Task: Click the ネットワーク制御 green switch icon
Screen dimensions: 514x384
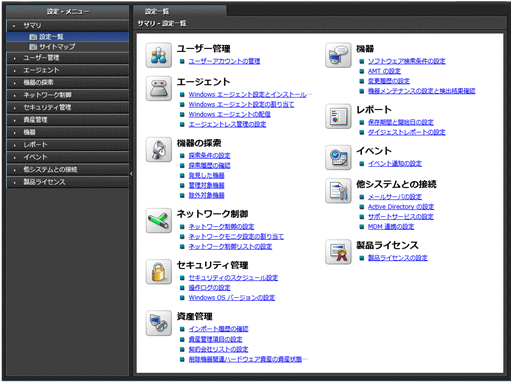Action: point(159,220)
